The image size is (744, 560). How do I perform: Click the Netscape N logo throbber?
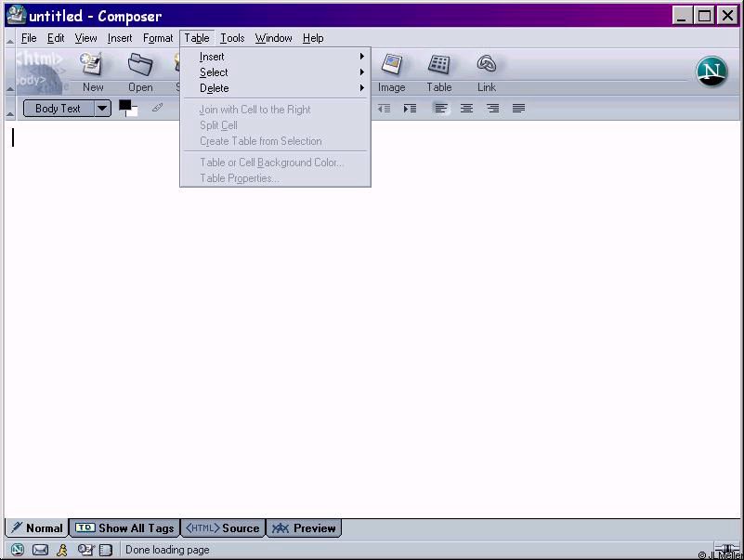(711, 72)
